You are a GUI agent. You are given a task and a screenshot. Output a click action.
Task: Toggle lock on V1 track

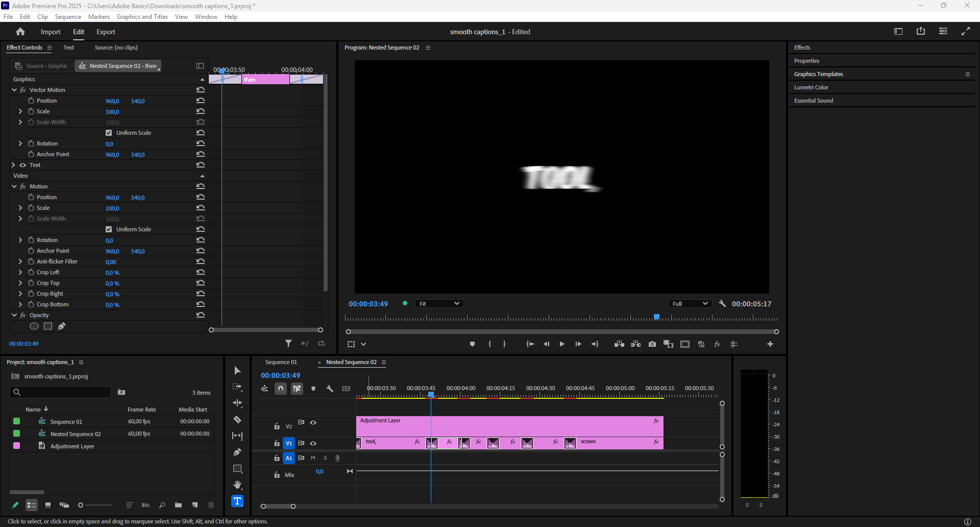click(x=277, y=443)
